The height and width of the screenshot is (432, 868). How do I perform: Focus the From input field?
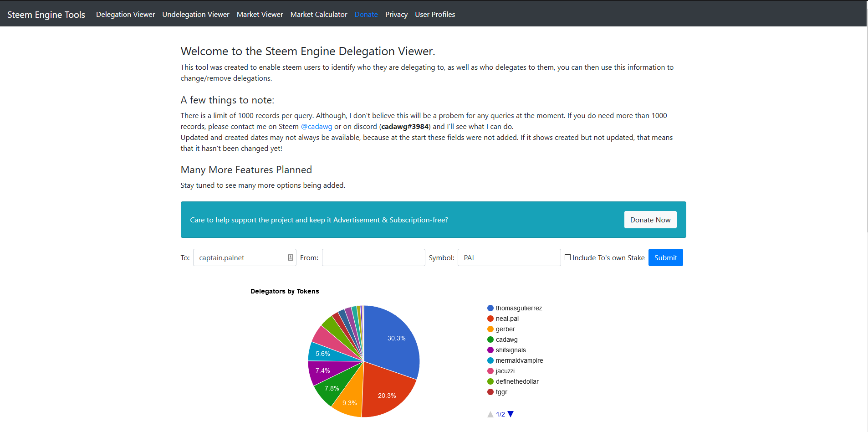(373, 257)
